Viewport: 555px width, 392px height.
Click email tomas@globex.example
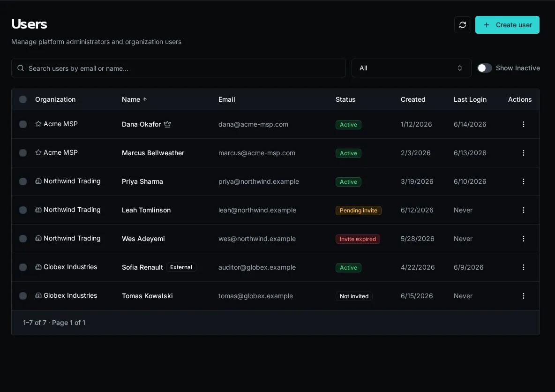[255, 296]
